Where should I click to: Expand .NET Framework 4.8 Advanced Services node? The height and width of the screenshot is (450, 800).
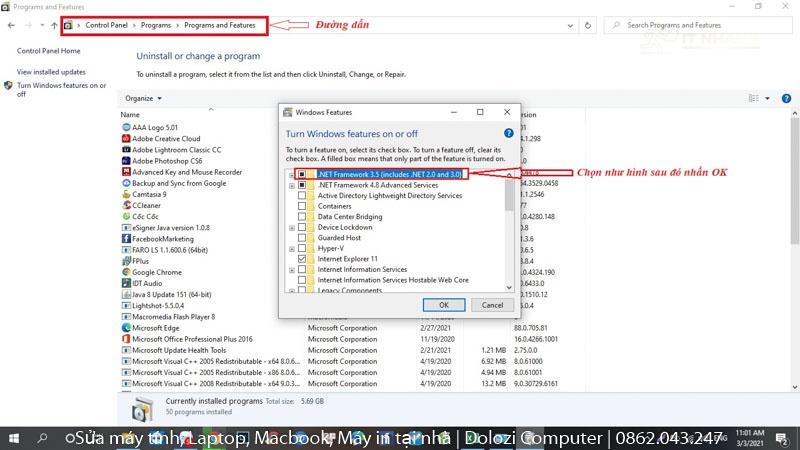coord(292,186)
